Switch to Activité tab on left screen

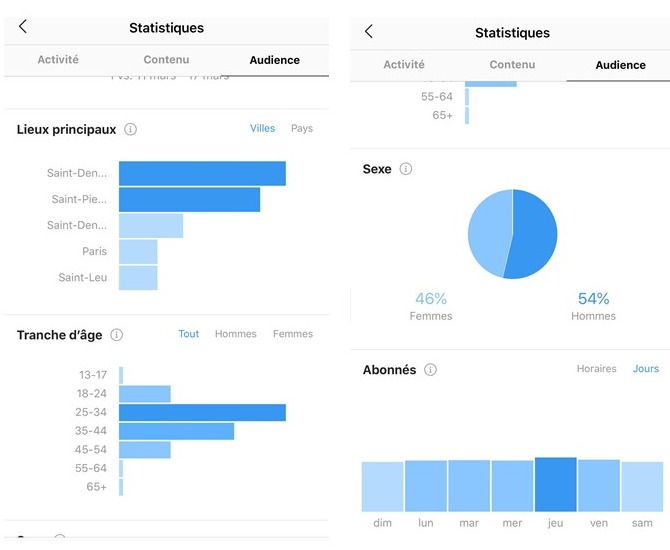tap(58, 59)
